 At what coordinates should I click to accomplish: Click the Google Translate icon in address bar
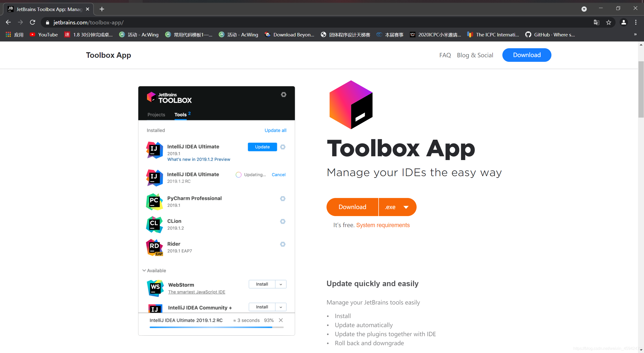(596, 22)
